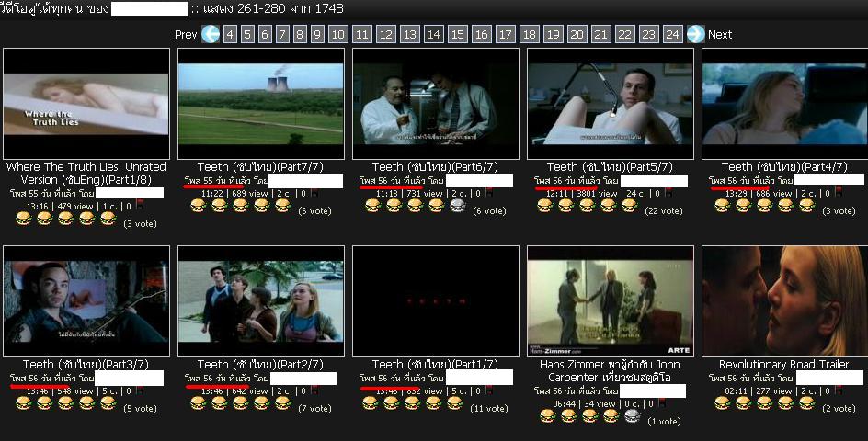Open page 4 of the video list

click(230, 34)
